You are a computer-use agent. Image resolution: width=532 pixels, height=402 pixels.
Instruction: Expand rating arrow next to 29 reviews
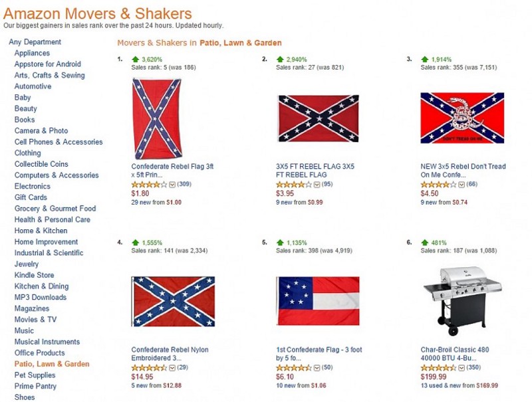[x=172, y=367]
